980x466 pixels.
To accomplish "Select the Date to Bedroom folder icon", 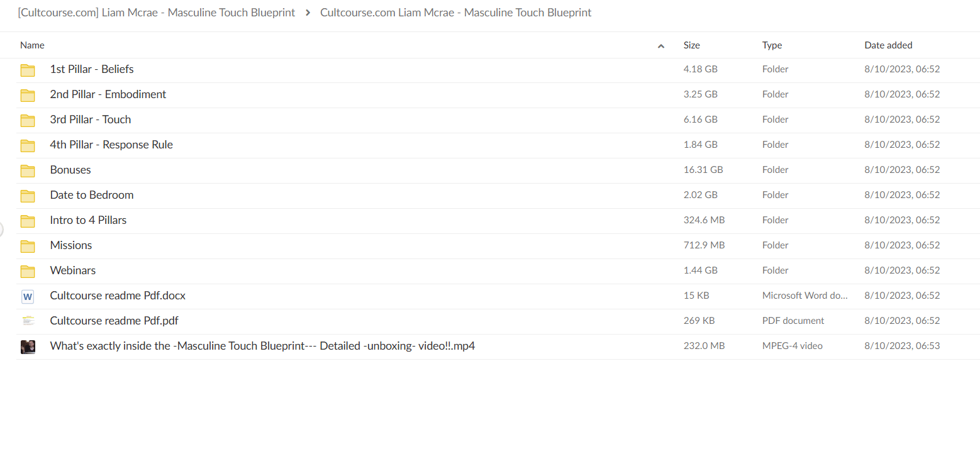I will 28,196.
